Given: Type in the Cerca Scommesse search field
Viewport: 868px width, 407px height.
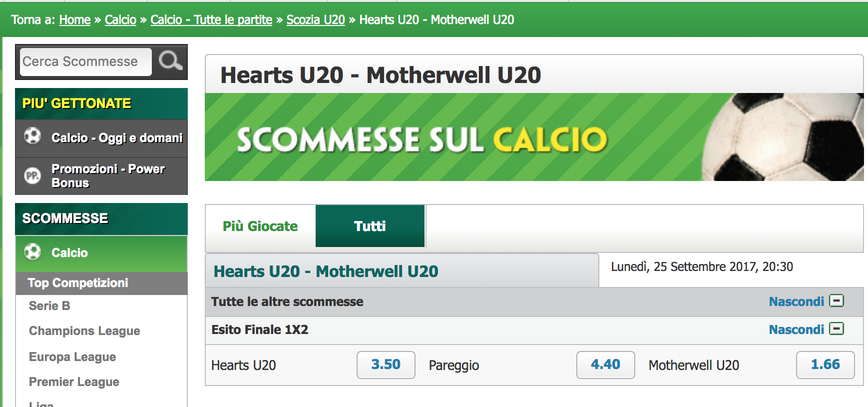Looking at the screenshot, I should [x=85, y=61].
